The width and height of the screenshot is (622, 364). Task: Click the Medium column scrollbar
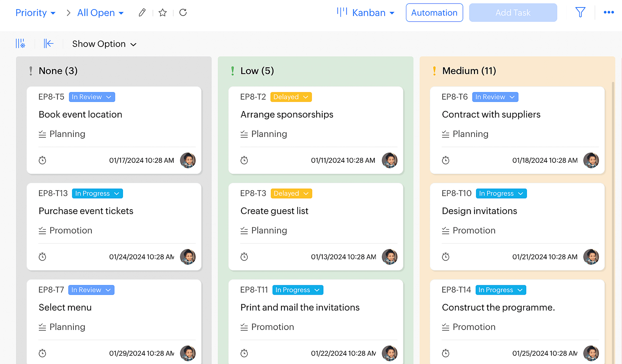613,177
